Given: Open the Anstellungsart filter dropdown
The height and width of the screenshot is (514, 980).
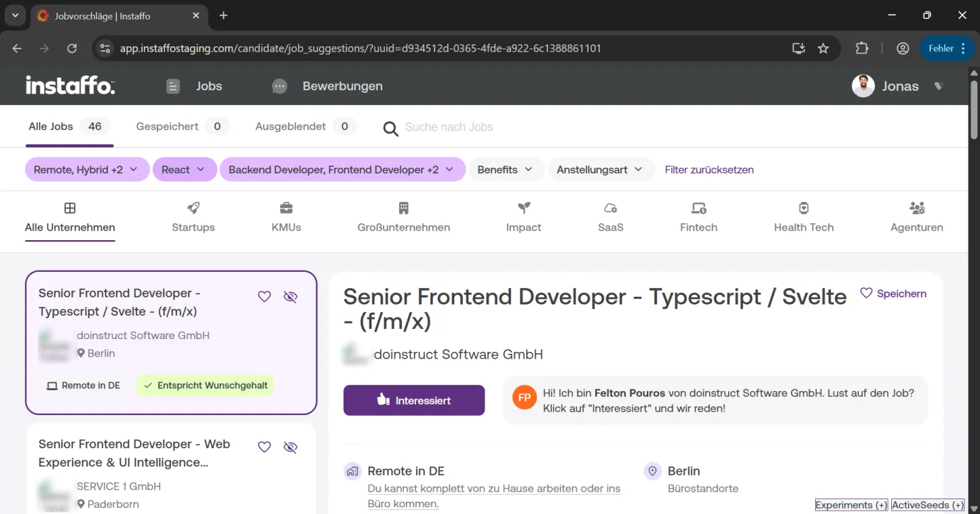Looking at the screenshot, I should [x=600, y=170].
